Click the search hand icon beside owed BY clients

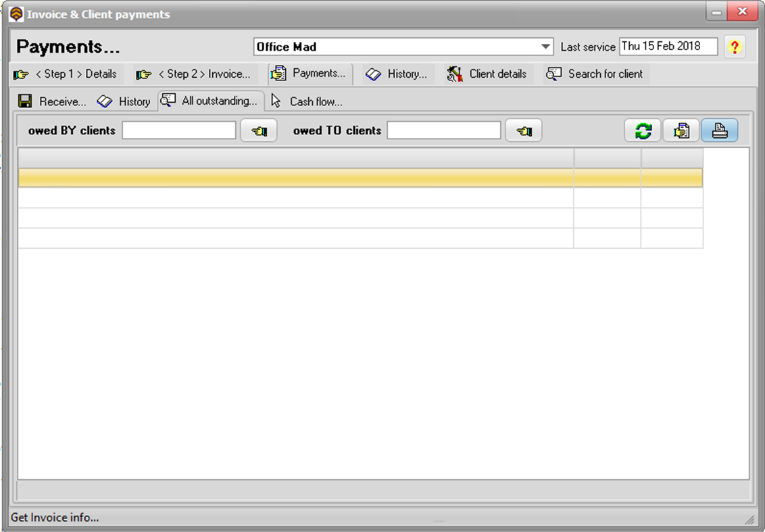(x=259, y=130)
